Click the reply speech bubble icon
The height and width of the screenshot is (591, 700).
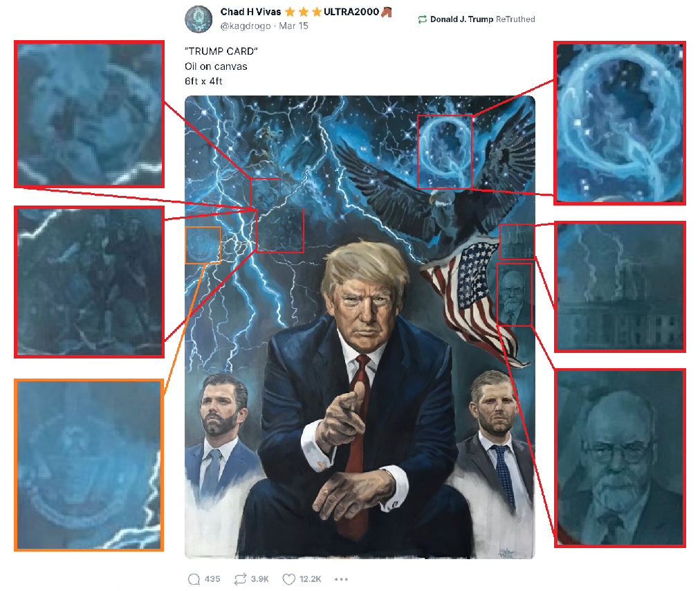click(x=194, y=579)
